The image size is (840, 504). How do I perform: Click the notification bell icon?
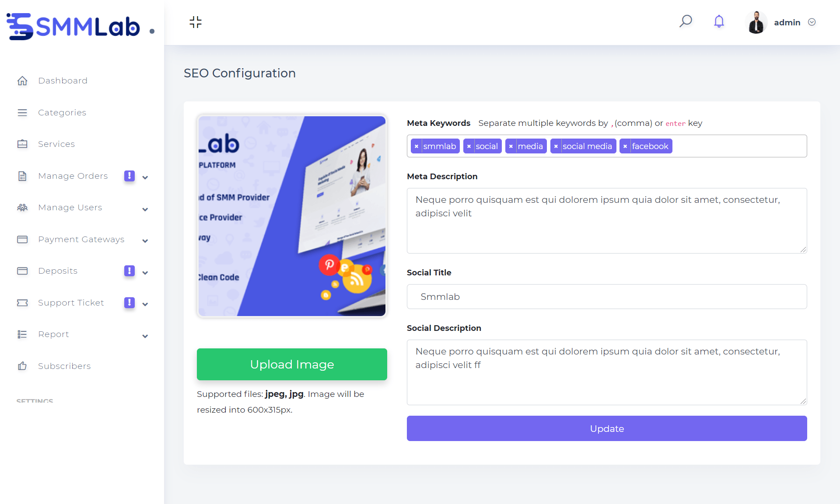719,22
